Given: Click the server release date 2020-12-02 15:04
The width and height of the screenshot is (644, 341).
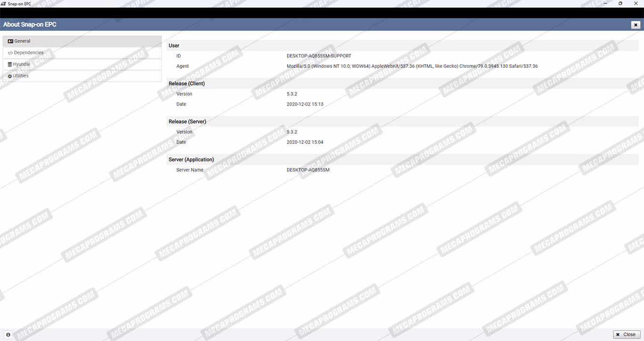Looking at the screenshot, I should point(305,142).
